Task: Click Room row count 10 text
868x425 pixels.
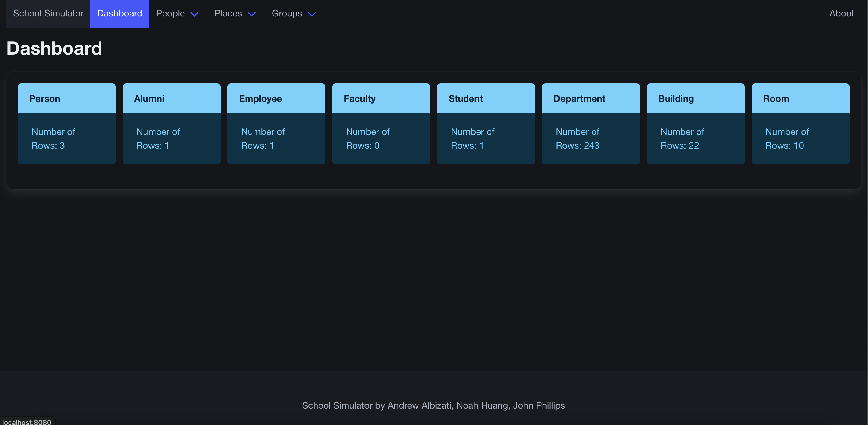Action: [784, 146]
